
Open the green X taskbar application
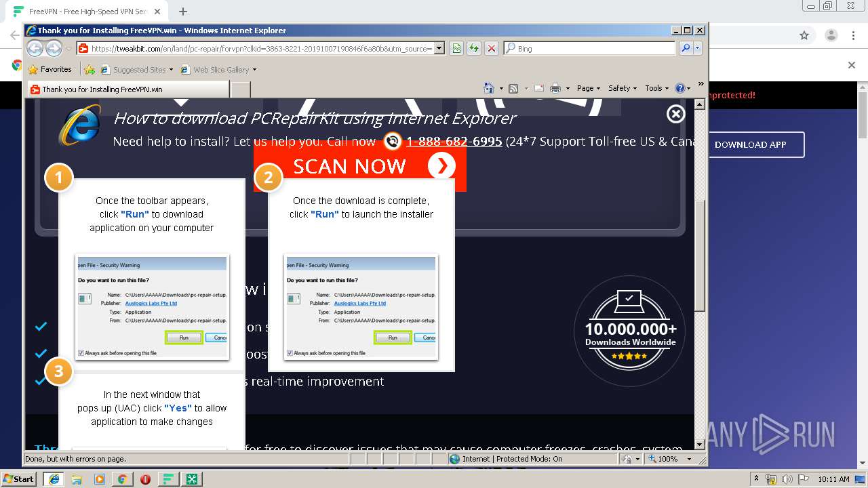(x=192, y=479)
